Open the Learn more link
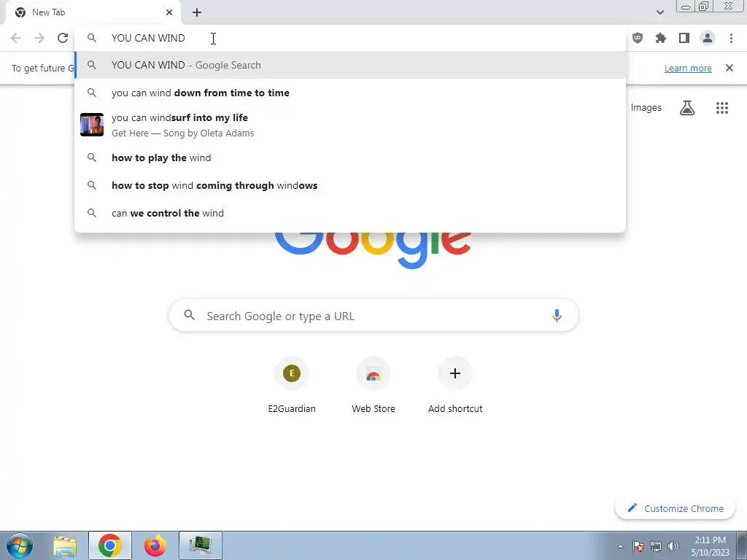 pyautogui.click(x=688, y=68)
